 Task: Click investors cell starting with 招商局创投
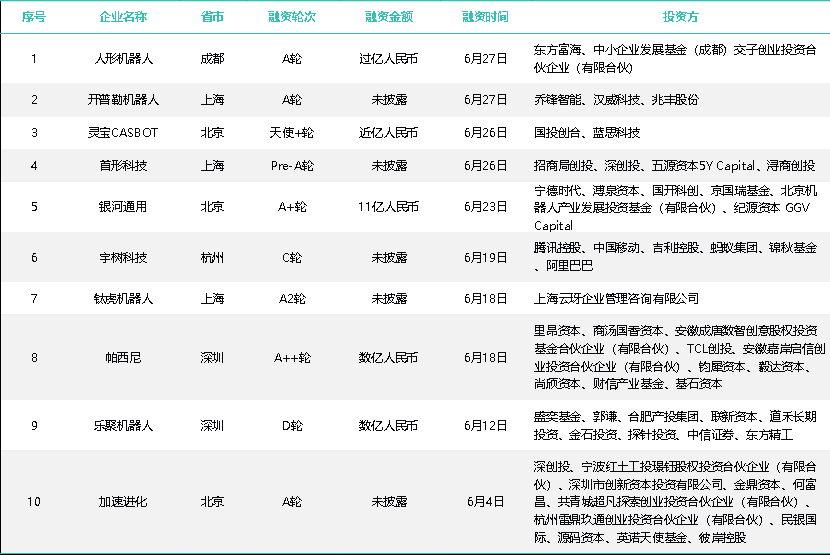click(674, 166)
